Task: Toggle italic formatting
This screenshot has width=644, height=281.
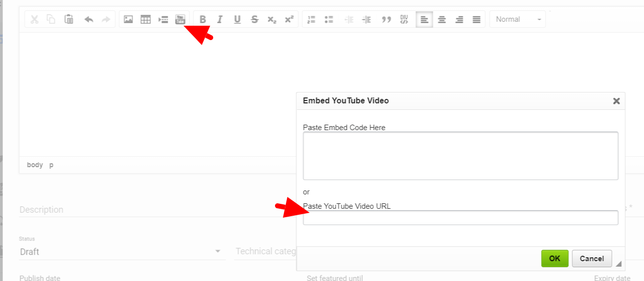Action: click(220, 19)
